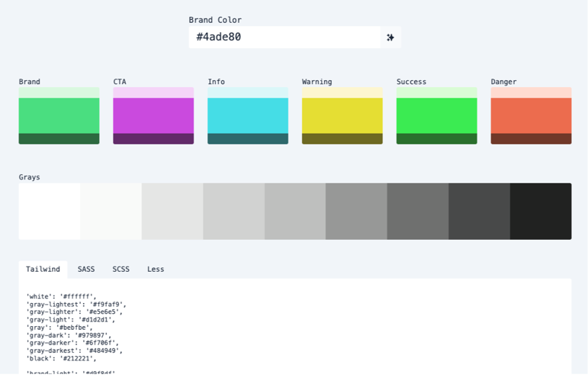
Task: Click the main CTA magenta swatch
Action: [153, 115]
